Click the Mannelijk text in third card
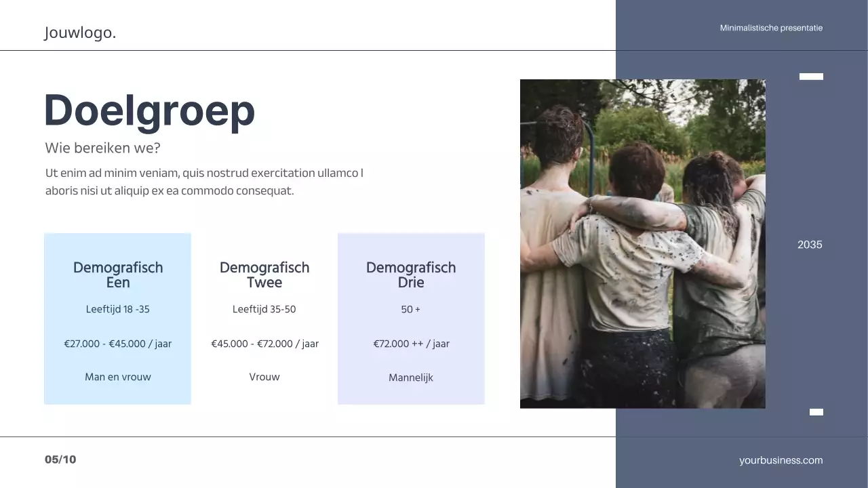The width and height of the screenshot is (868, 488). [x=411, y=377]
